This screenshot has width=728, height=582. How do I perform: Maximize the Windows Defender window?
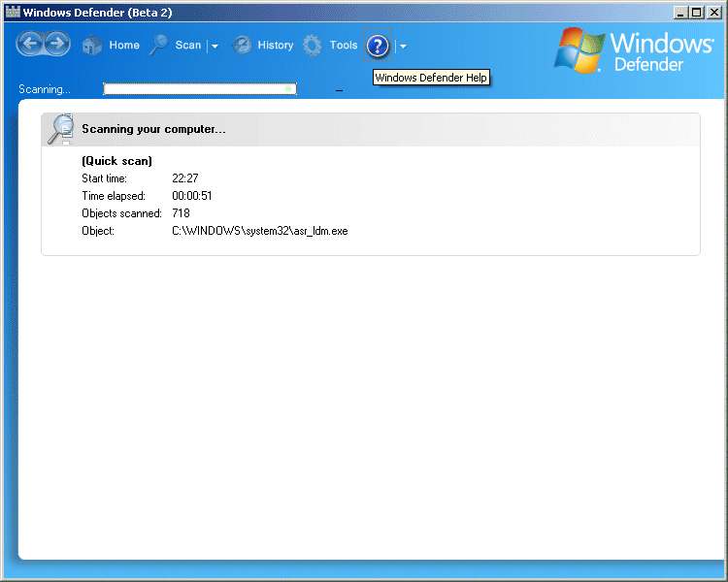pyautogui.click(x=696, y=12)
